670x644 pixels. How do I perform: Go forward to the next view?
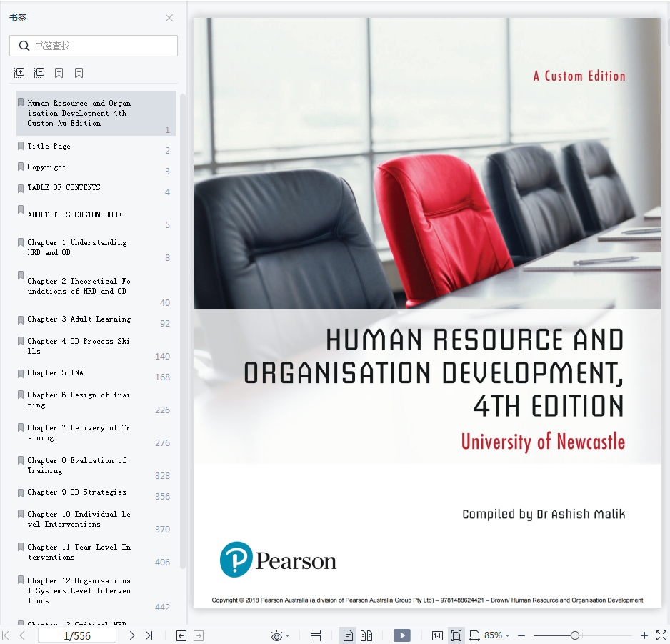[x=199, y=635]
